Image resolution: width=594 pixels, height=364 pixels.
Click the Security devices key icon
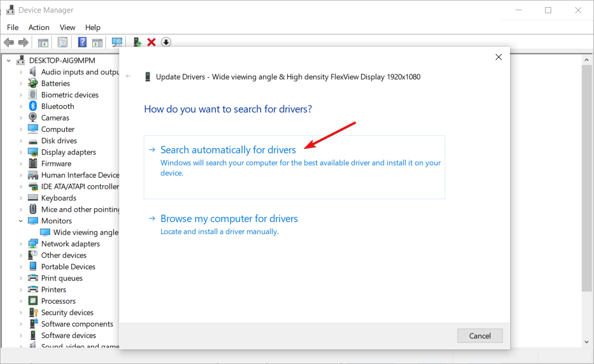tap(33, 313)
